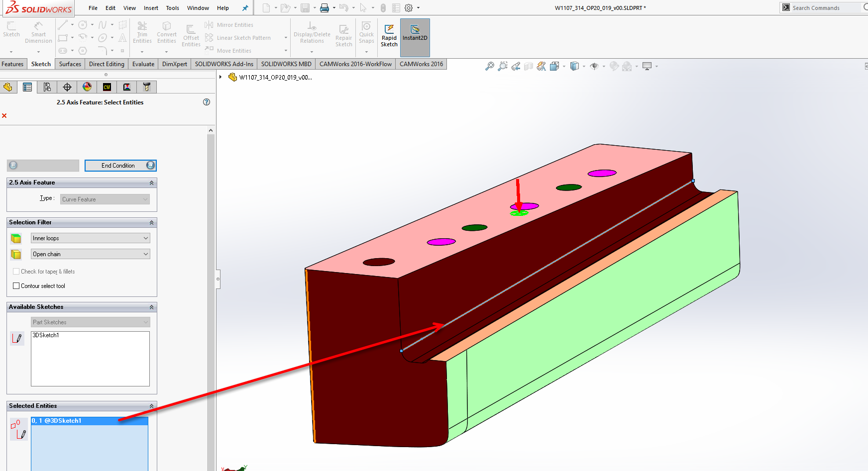Switch to the CAMWorks 2016 tab
This screenshot has width=868, height=471.
coord(421,64)
